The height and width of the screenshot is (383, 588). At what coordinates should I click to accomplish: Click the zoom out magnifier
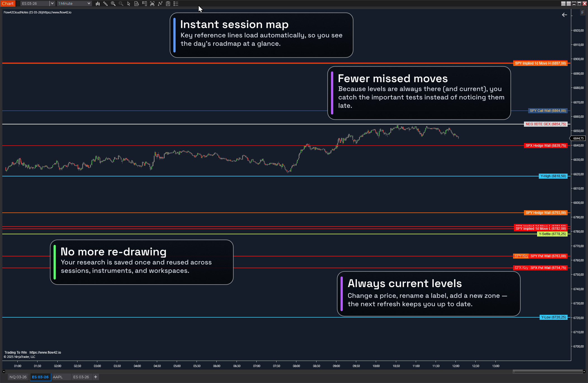(x=121, y=4)
